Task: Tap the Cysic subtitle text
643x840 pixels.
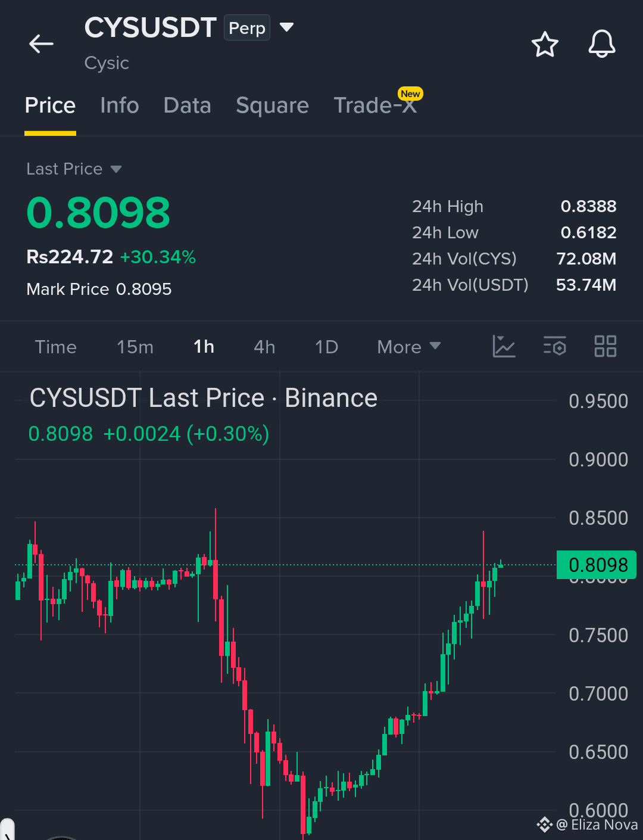Action: point(107,63)
